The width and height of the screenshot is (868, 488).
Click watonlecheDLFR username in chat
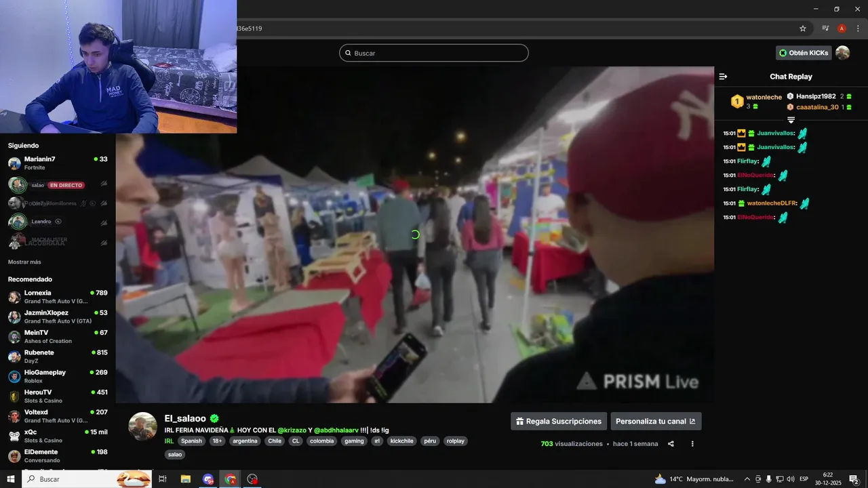(771, 203)
